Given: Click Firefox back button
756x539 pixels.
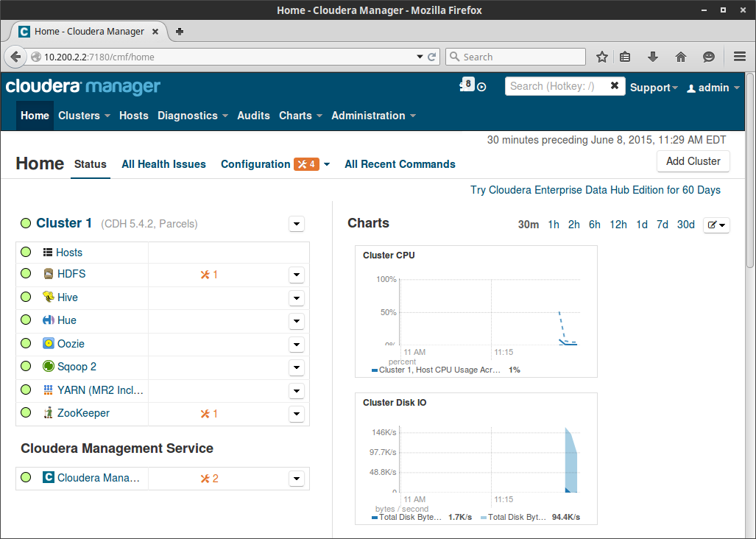Looking at the screenshot, I should (x=15, y=57).
